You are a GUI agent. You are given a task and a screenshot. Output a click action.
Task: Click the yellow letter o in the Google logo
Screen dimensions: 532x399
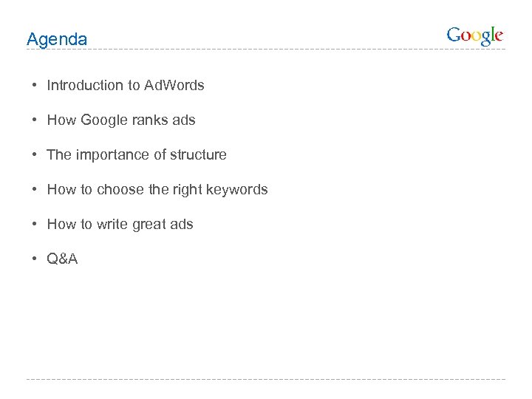tap(477, 36)
